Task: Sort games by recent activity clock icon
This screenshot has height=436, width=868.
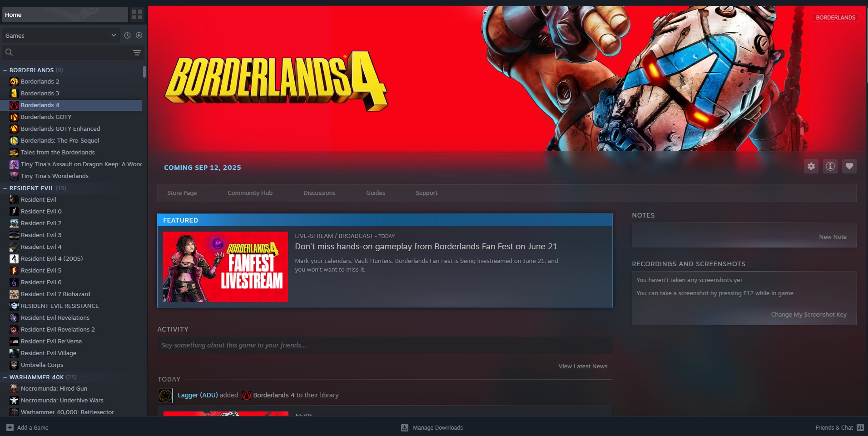Action: click(x=127, y=35)
